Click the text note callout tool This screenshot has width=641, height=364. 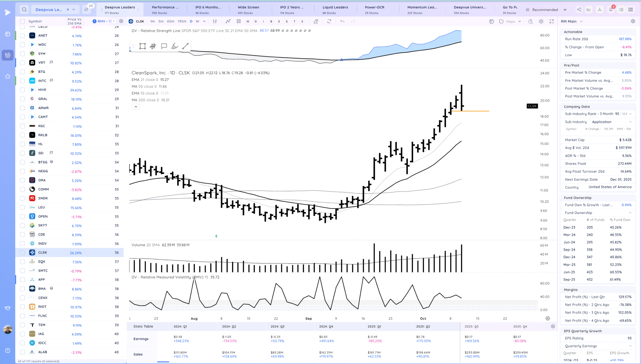[x=164, y=46]
